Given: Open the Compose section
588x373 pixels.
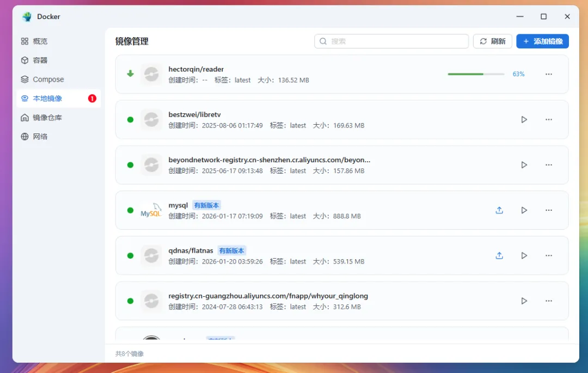Looking at the screenshot, I should tap(58, 80).
